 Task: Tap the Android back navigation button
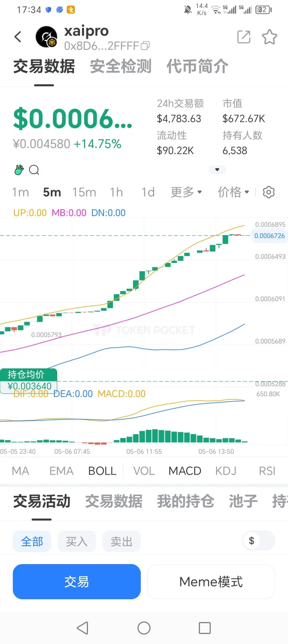pyautogui.click(x=82, y=628)
